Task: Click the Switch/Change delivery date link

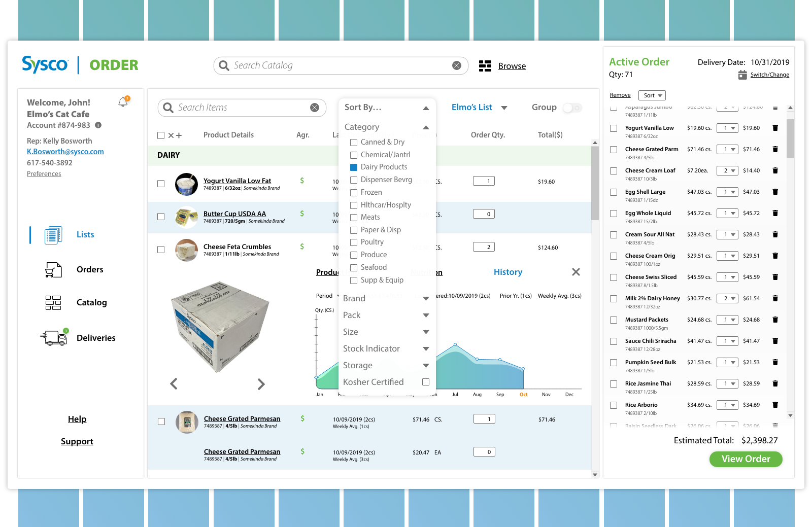Action: click(x=770, y=75)
